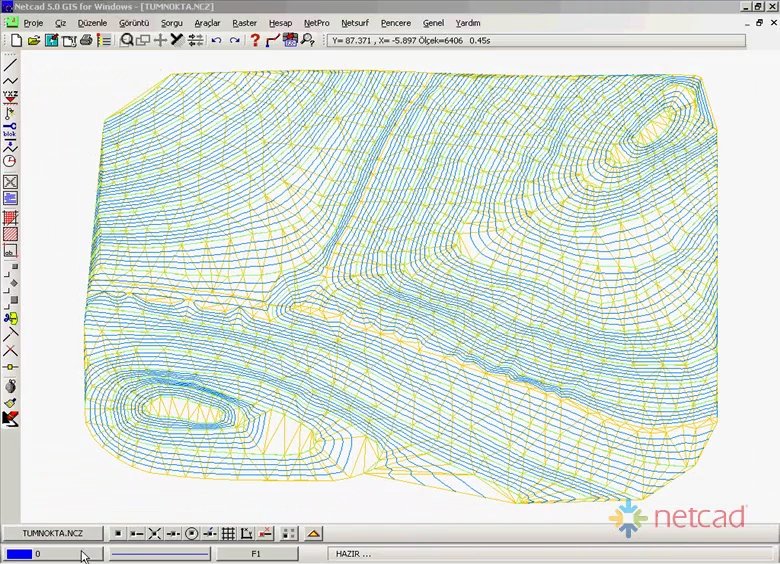Undo last action with blue arrow

click(216, 40)
